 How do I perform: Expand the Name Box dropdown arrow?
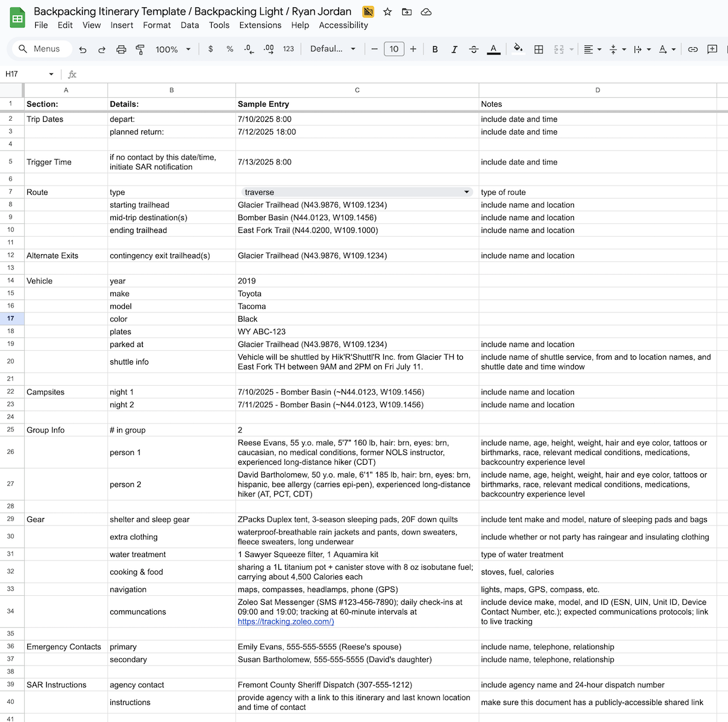point(51,74)
